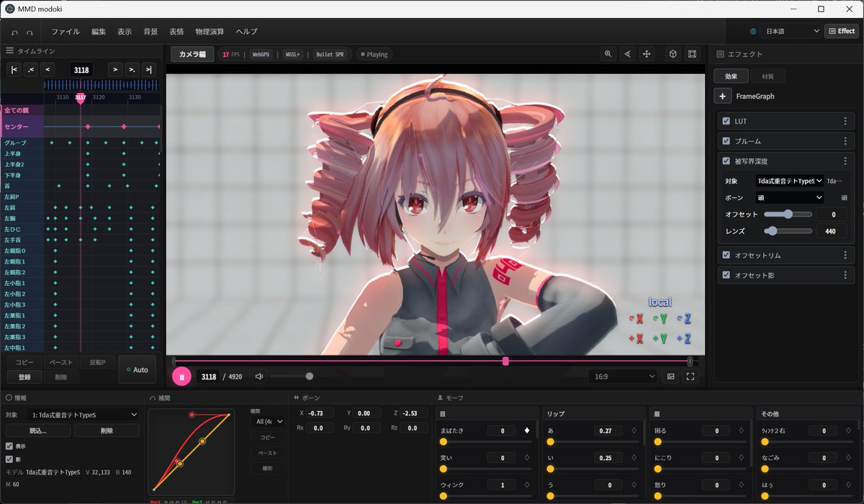Click the 3D cube viewport icon
Screen dimensions: 864x504
(x=672, y=54)
